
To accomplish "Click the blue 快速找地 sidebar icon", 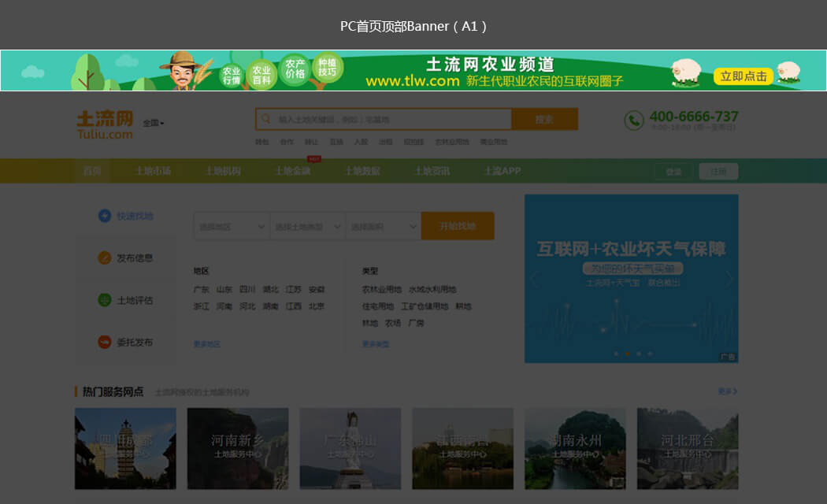I will (x=104, y=216).
